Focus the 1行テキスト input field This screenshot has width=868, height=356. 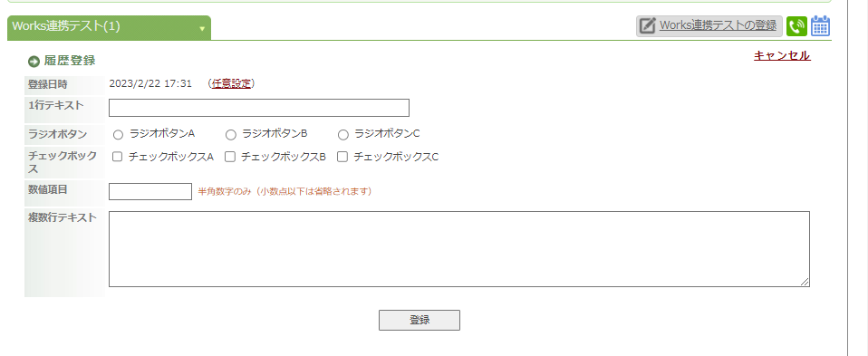(259, 108)
